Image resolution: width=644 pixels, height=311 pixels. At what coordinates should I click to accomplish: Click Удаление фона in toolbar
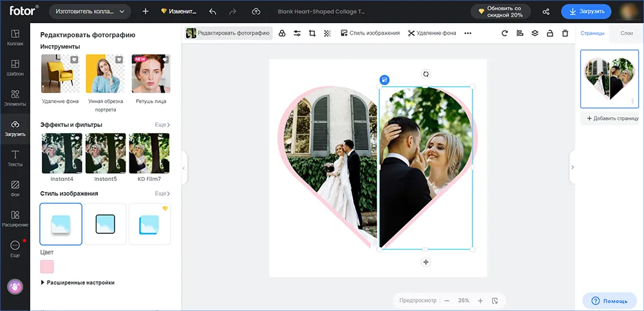431,33
